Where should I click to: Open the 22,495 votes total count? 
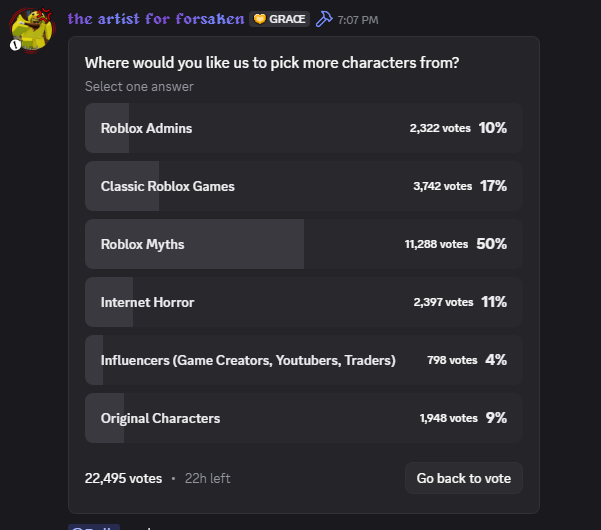tap(123, 478)
